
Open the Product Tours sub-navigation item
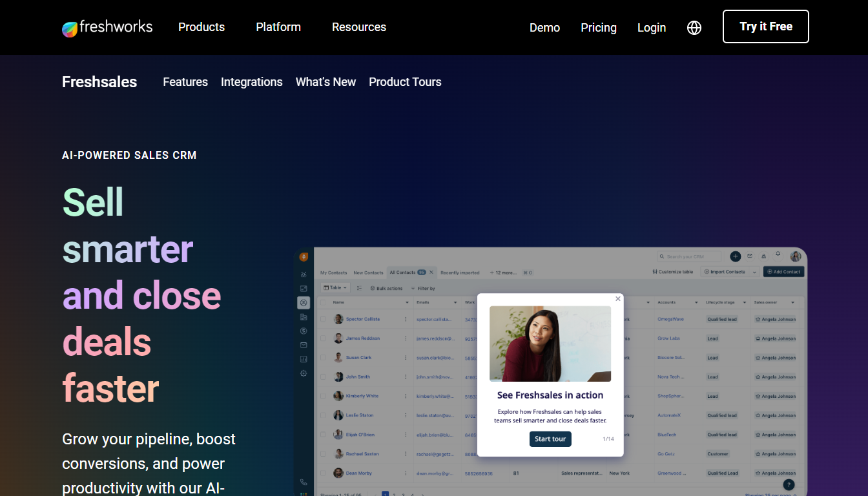405,82
